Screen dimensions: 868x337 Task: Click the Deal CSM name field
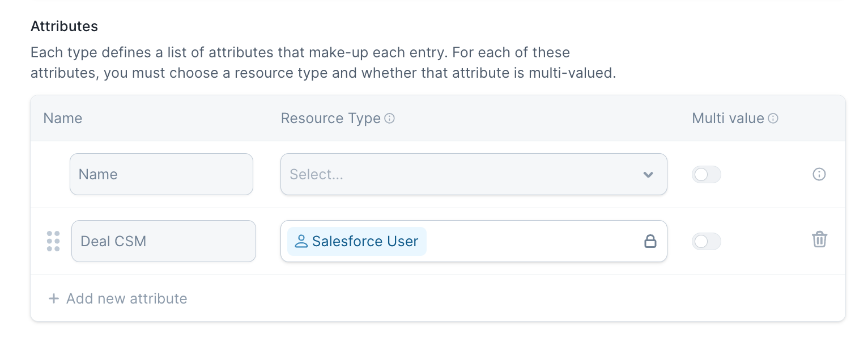(164, 241)
